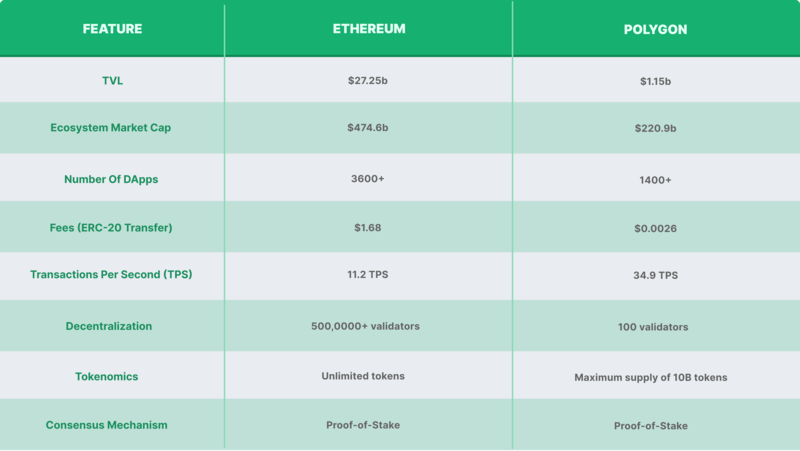
Task: Click the $0.0026 fee value
Action: tap(656, 228)
